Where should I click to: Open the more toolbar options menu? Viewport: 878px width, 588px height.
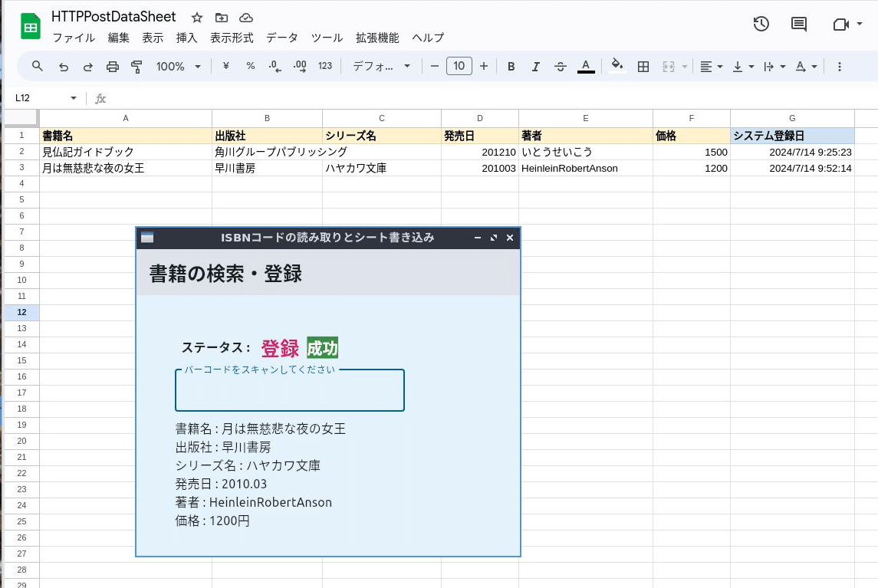[840, 67]
